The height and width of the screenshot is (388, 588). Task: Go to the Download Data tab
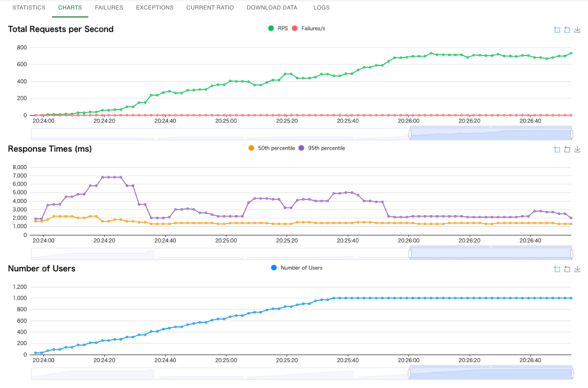coord(272,7)
